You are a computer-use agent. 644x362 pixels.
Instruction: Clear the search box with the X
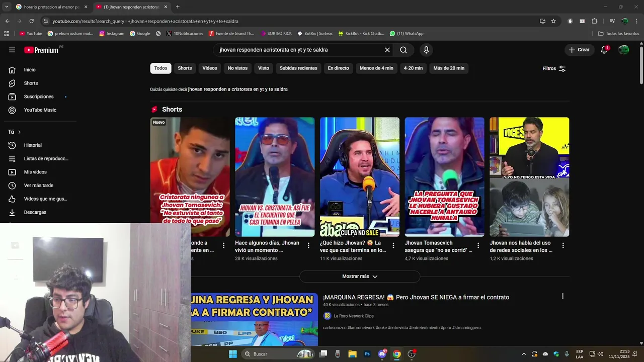[x=387, y=50]
